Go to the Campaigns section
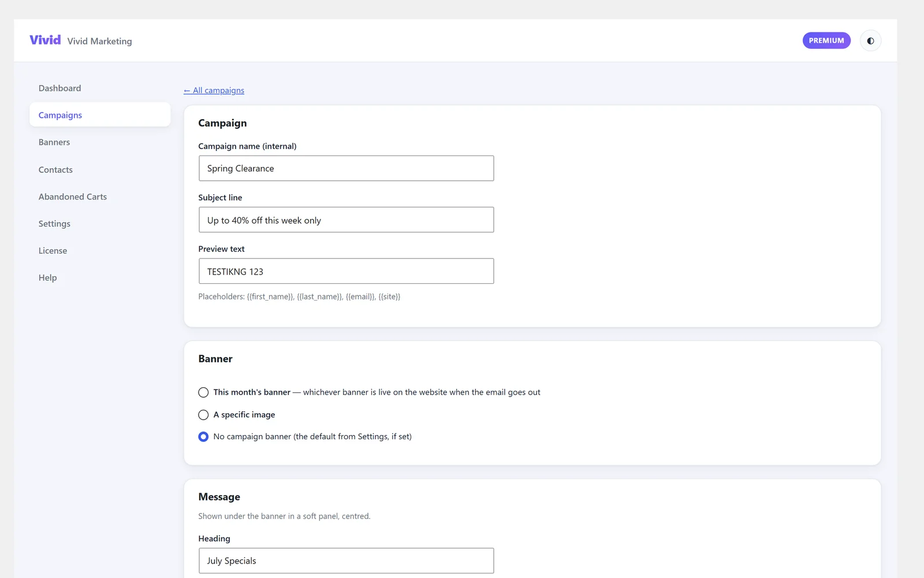This screenshot has width=924, height=578. 100,115
